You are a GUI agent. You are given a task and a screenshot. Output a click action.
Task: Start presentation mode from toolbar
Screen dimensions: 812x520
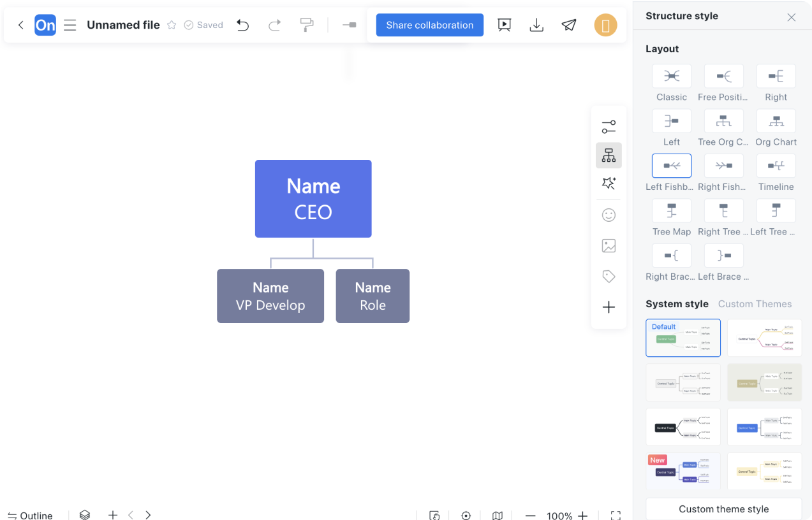point(504,25)
